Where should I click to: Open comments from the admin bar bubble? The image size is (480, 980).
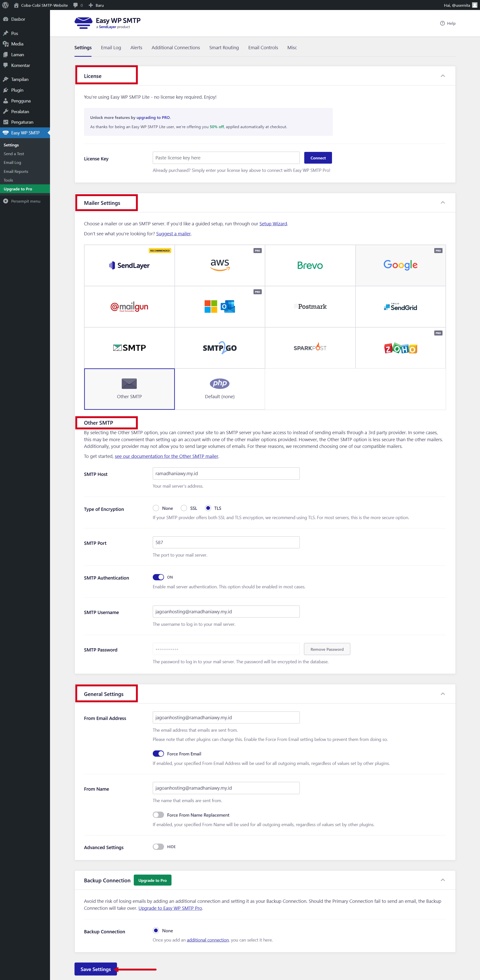coord(78,5)
